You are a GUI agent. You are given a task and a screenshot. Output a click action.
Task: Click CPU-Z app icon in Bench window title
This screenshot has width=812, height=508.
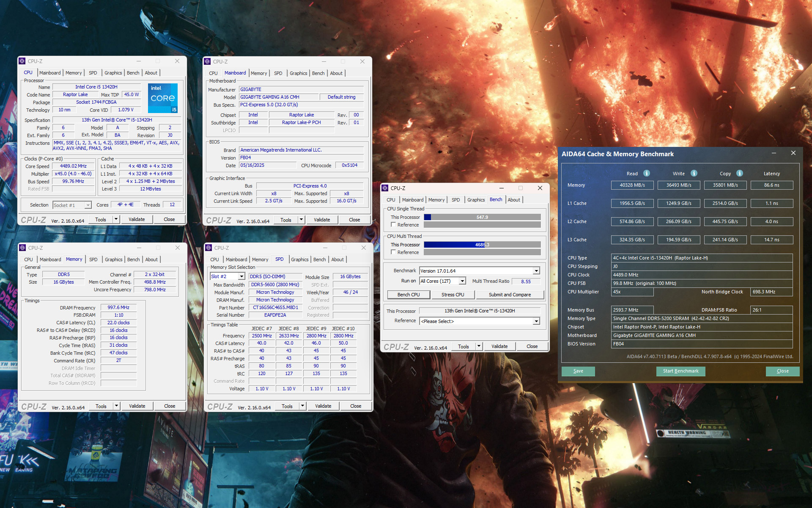385,188
